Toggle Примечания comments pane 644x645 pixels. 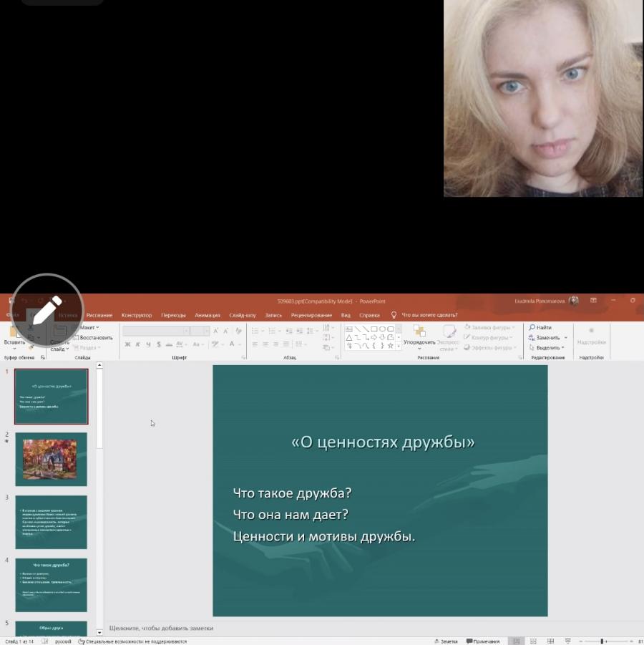pos(483,641)
